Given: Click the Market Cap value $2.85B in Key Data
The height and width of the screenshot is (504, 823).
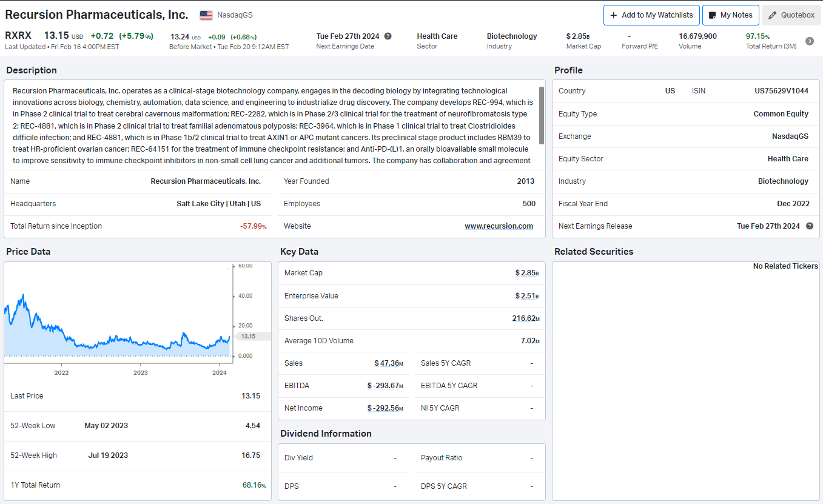Looking at the screenshot, I should point(527,273).
